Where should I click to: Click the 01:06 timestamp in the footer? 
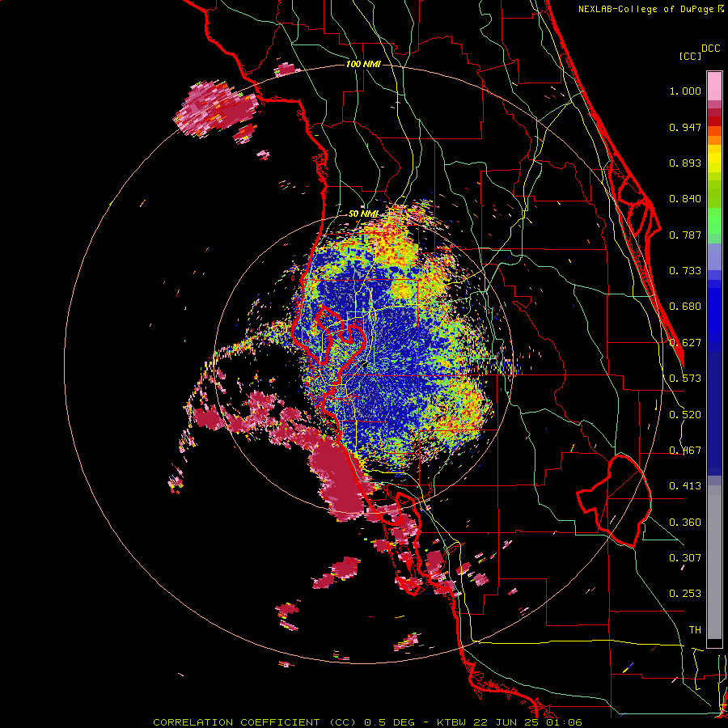click(565, 722)
